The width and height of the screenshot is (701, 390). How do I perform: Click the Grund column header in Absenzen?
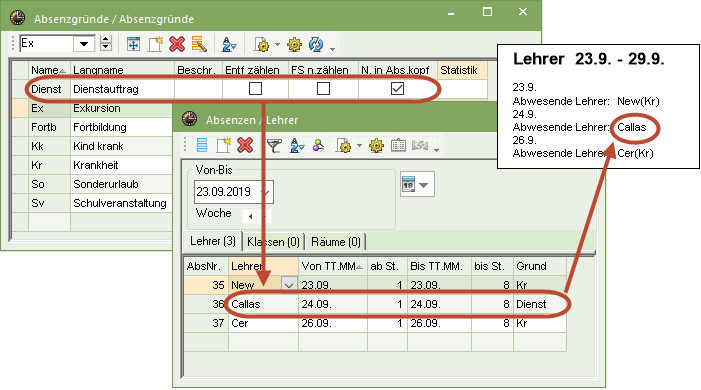pyautogui.click(x=540, y=266)
